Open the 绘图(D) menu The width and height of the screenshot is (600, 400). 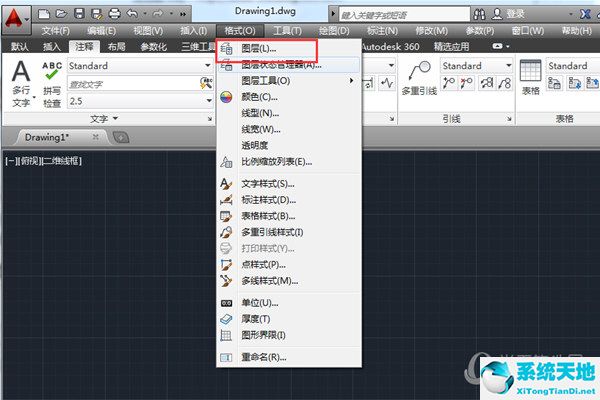click(x=334, y=31)
